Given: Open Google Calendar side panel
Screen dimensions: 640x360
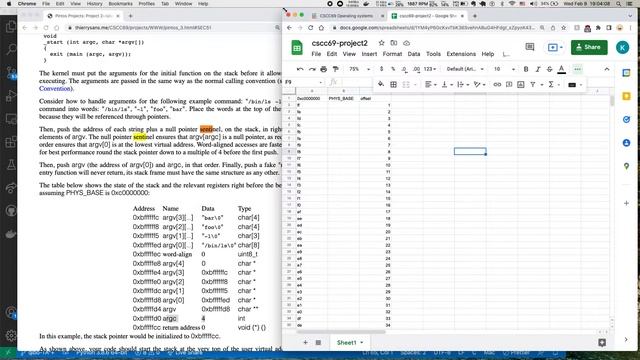Looking at the screenshot, I should click(627, 73).
